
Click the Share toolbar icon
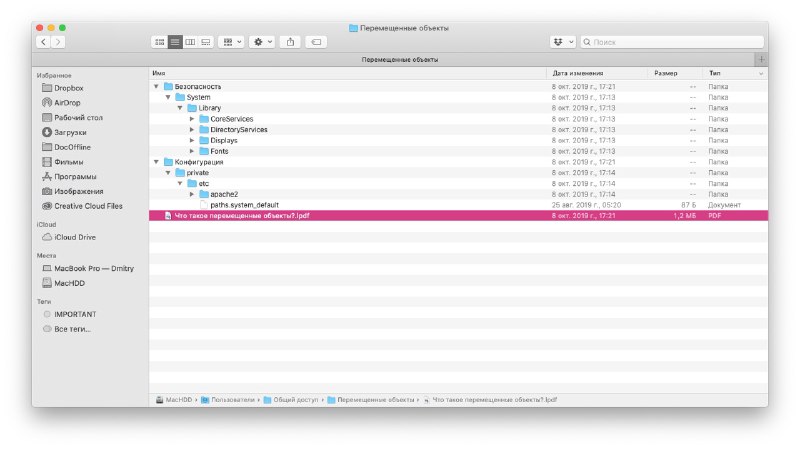291,42
